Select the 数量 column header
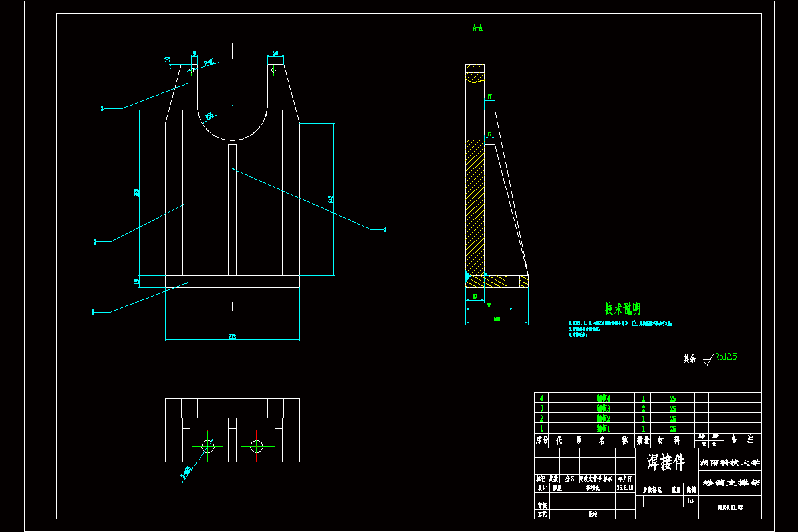Image resolution: width=798 pixels, height=532 pixels. pos(643,440)
